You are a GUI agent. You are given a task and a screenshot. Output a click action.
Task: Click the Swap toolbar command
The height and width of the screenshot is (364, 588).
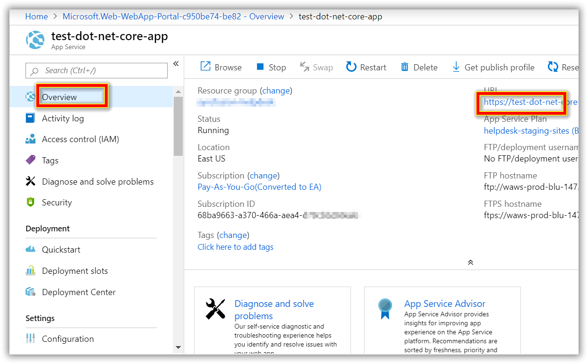click(x=316, y=67)
